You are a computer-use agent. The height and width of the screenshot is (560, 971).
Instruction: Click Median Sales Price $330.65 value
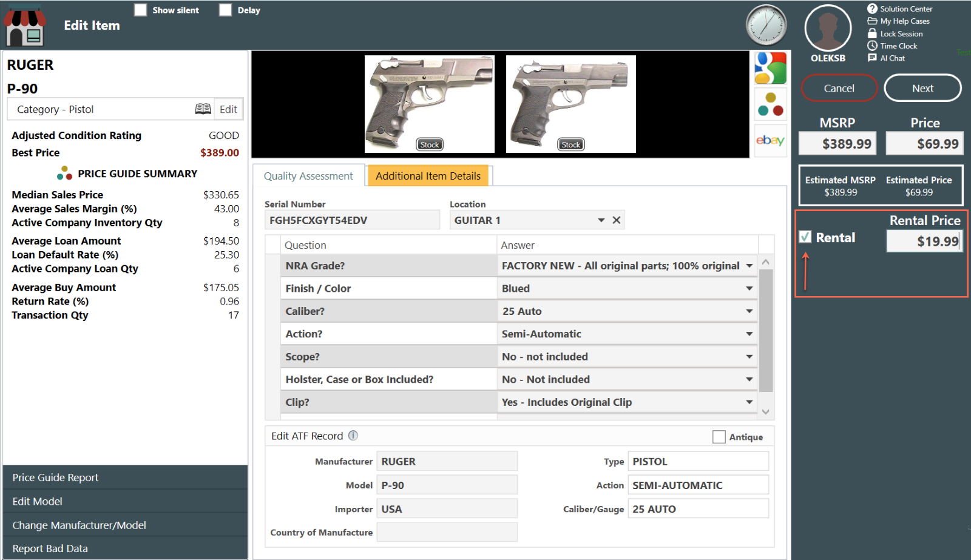[221, 195]
